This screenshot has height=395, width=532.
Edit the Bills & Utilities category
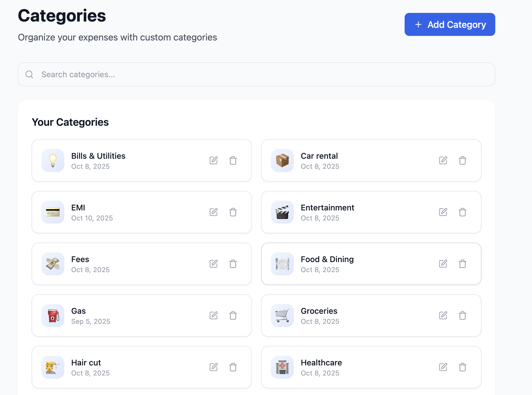[x=213, y=160]
